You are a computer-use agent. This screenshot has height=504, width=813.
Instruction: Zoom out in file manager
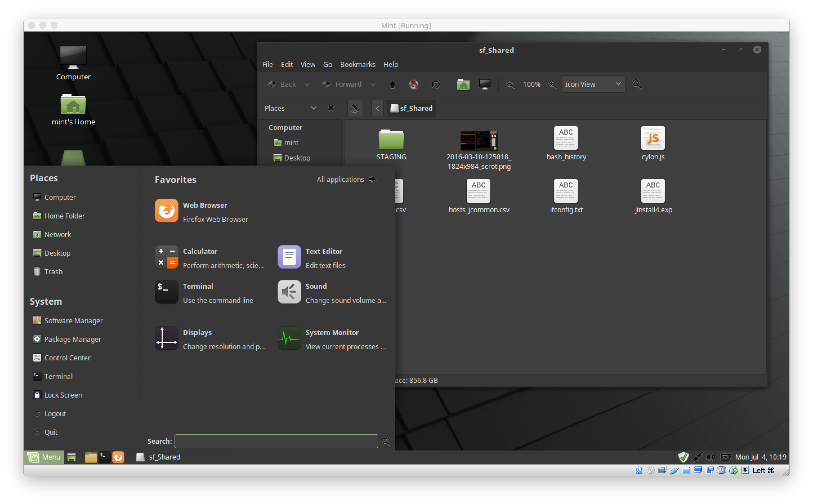pyautogui.click(x=510, y=84)
